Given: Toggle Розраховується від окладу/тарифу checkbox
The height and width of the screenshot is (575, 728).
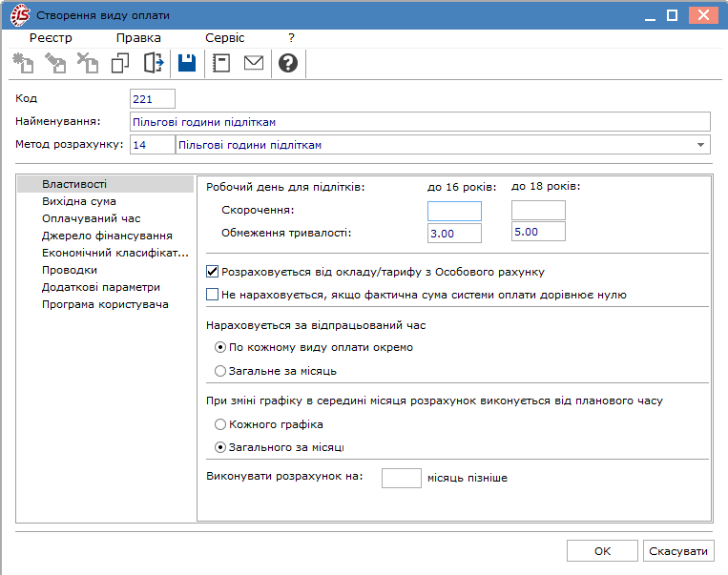Looking at the screenshot, I should click(x=212, y=272).
